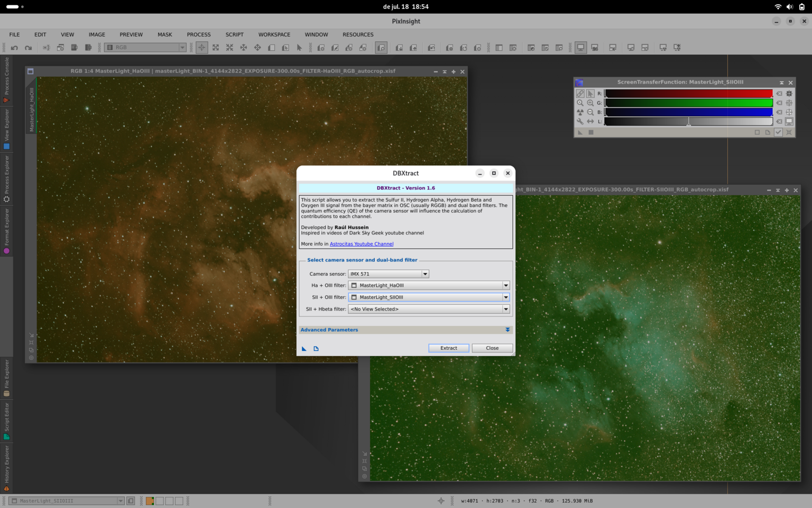Viewport: 812px width, 508px height.
Task: Click the DBXtract new instance triangle icon
Action: [304, 349]
